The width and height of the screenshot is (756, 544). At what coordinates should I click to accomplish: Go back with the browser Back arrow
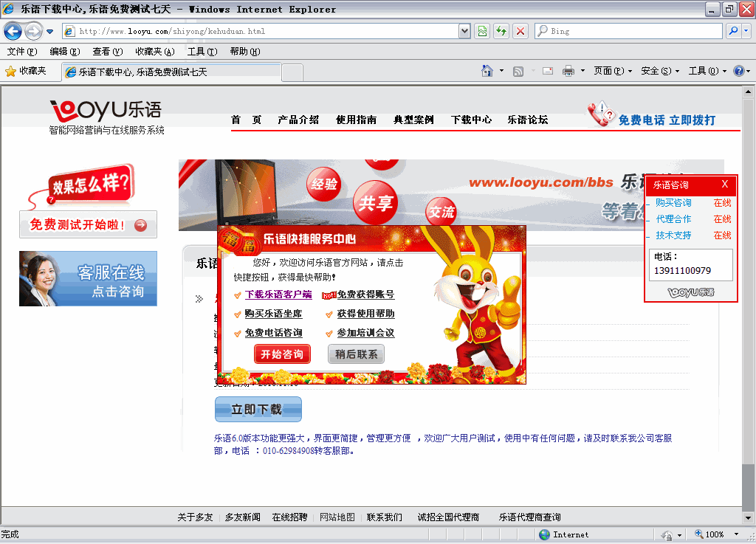click(x=13, y=31)
